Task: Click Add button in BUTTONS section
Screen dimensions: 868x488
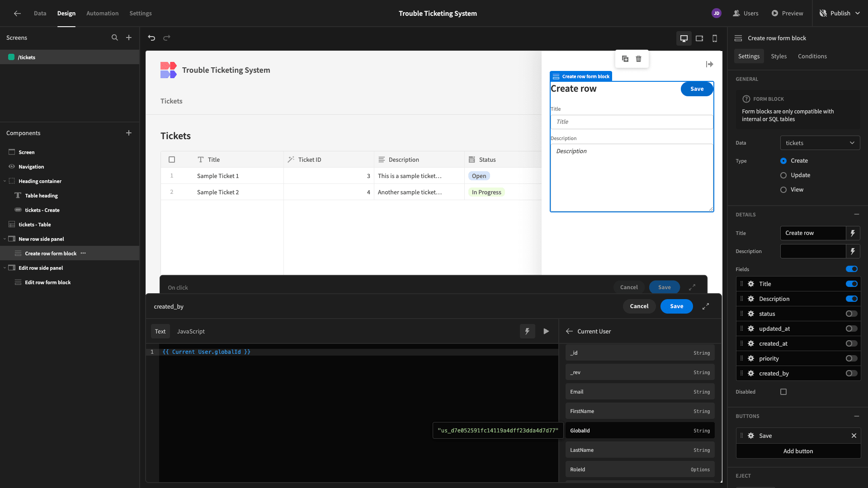Action: [x=798, y=451]
